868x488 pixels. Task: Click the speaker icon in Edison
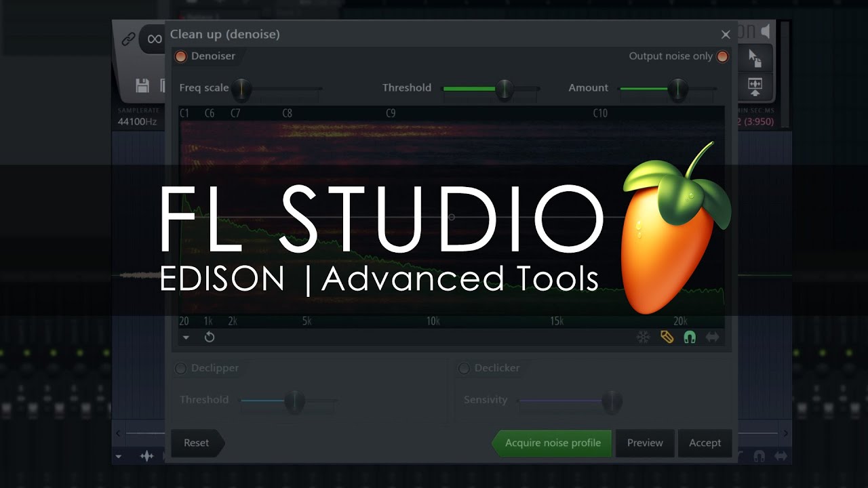766,32
